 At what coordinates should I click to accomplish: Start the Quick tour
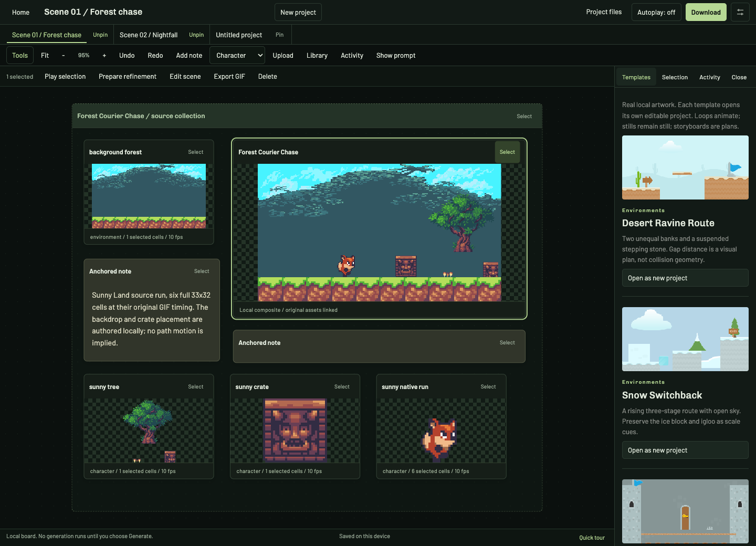point(592,538)
